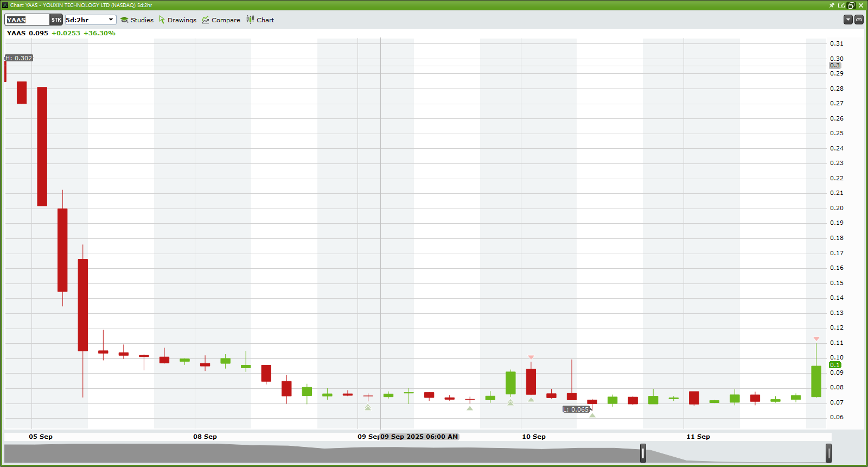Viewport: 868px width, 467px height.
Task: Click the graduation cap Studies icon
Action: click(124, 20)
